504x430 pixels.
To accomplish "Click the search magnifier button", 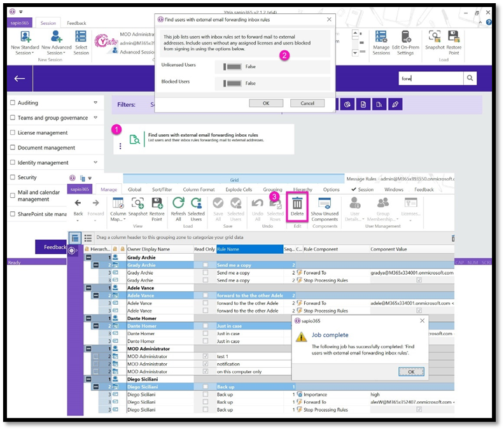I will (x=470, y=78).
